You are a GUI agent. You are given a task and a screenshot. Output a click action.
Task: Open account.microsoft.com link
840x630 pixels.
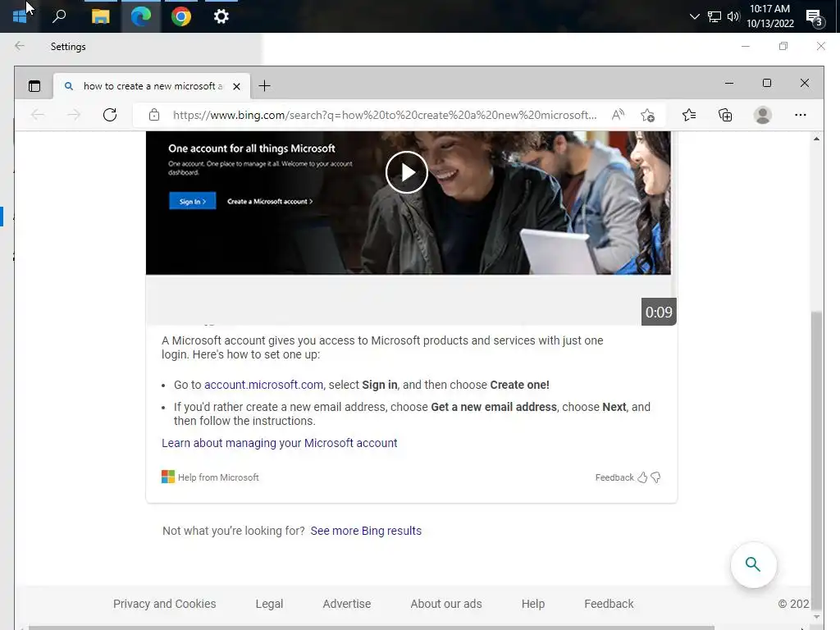point(263,385)
